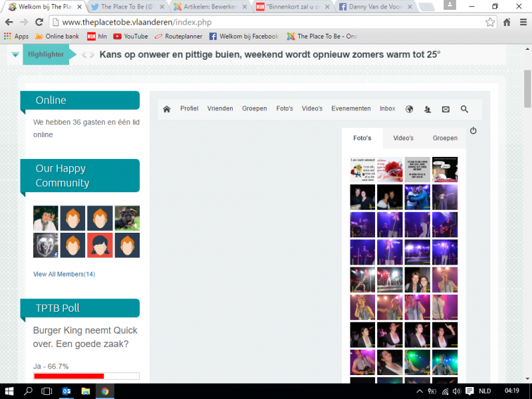Switch to the Video's tab above thumbnails
The height and width of the screenshot is (399, 532).
403,138
